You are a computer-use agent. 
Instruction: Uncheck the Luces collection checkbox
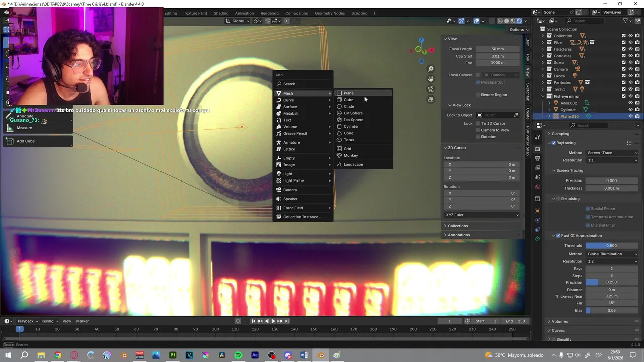coord(624,76)
